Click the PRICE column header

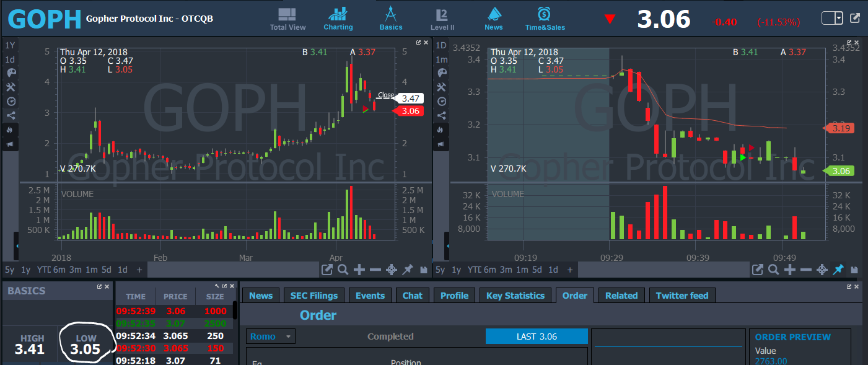[x=175, y=297]
